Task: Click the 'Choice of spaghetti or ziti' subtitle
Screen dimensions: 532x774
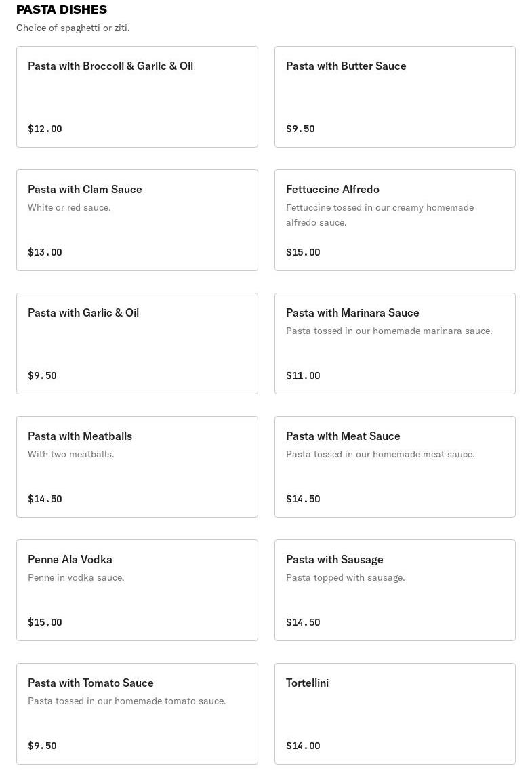Action: click(73, 28)
